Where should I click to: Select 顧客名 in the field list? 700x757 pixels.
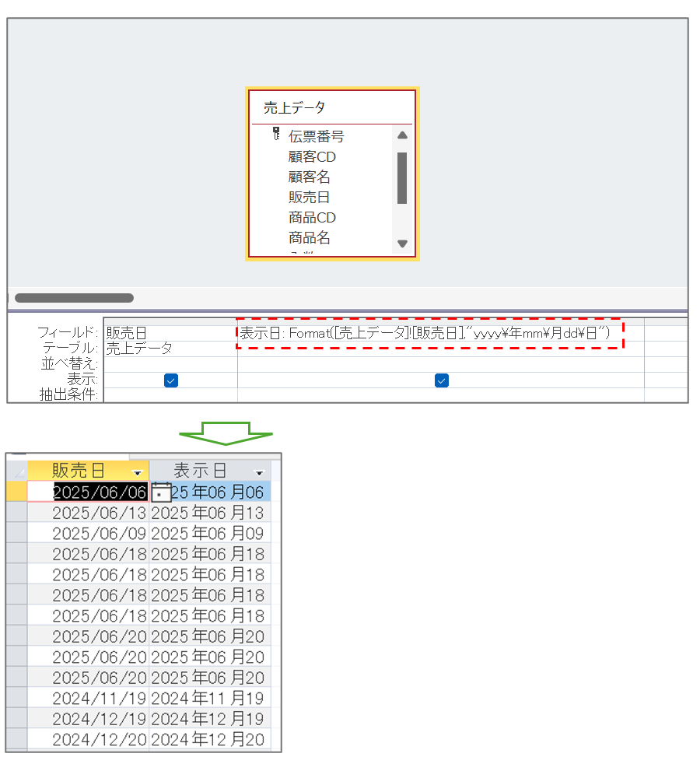309,177
